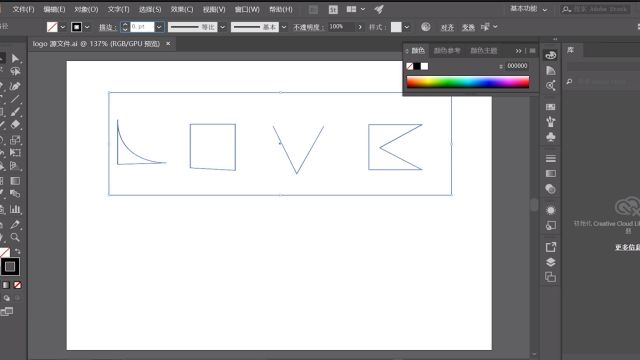The height and width of the screenshot is (360, 640).
Task: Select the Direct Selection tool
Action: (x=15, y=58)
